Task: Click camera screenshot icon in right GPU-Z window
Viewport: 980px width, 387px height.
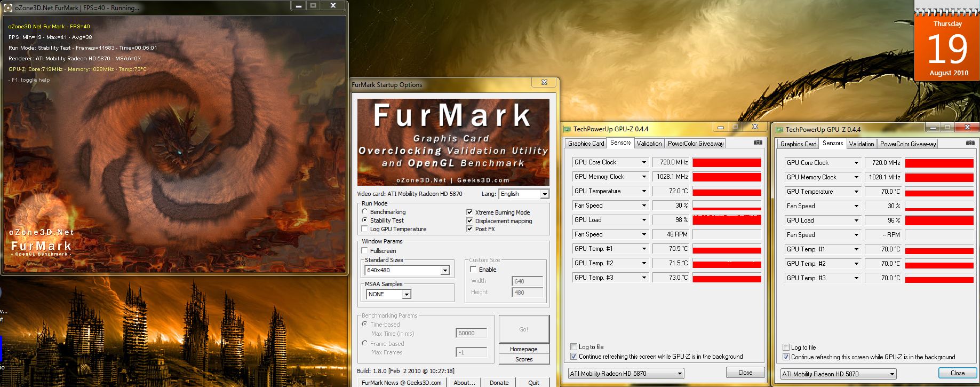Action: tap(970, 143)
